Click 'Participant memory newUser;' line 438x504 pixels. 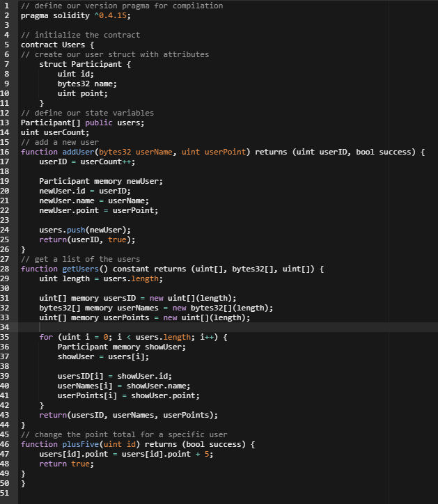coord(101,181)
